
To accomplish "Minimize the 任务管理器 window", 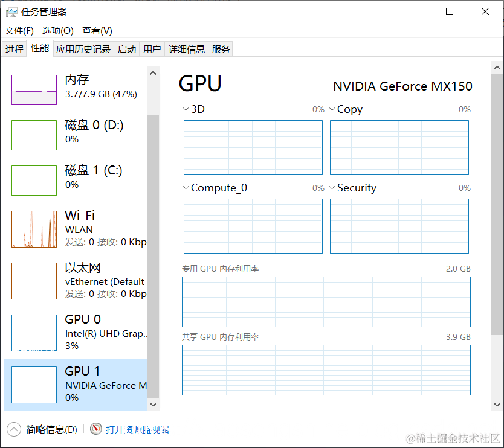I will [x=415, y=11].
